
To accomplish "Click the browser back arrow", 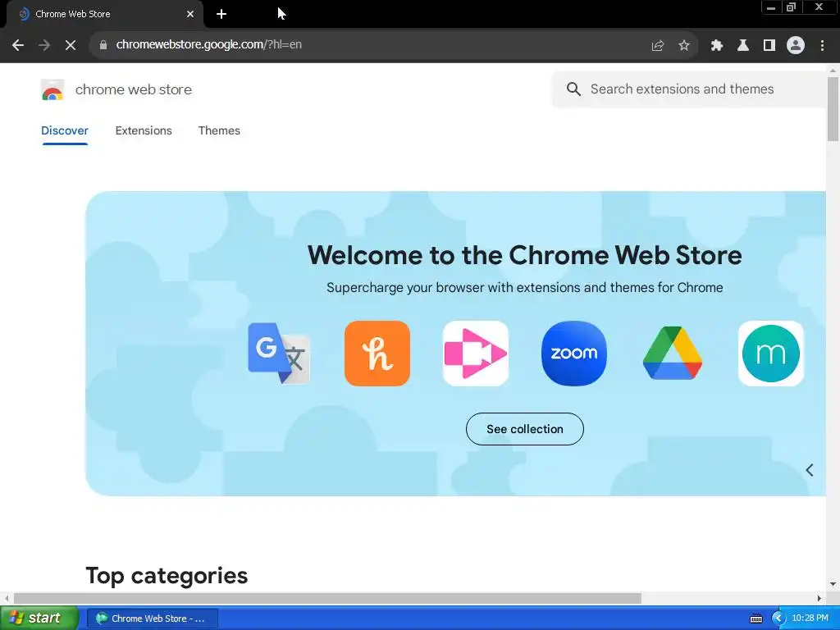I will [x=18, y=45].
